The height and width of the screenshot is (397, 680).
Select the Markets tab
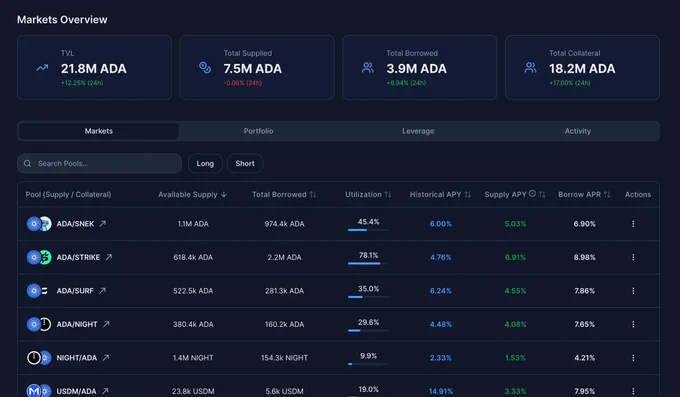[98, 131]
